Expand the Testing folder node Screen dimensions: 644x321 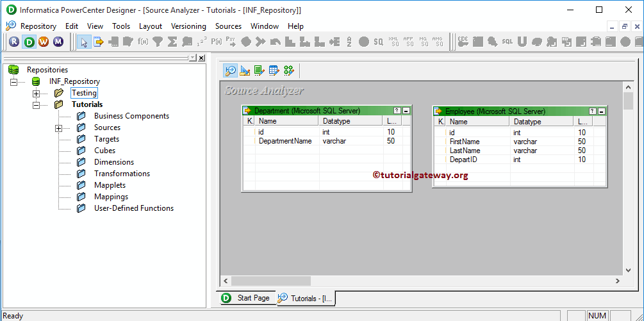point(36,93)
